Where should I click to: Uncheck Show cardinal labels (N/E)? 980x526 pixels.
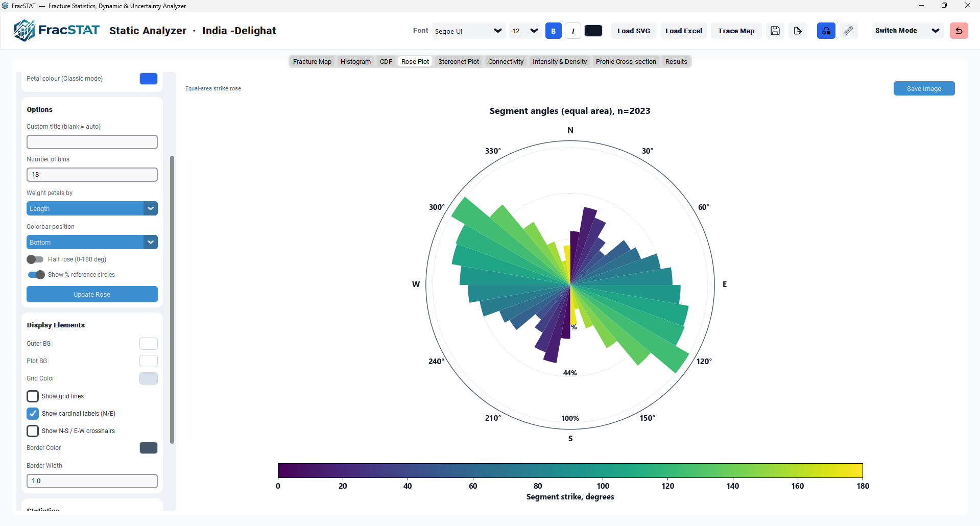pos(33,414)
